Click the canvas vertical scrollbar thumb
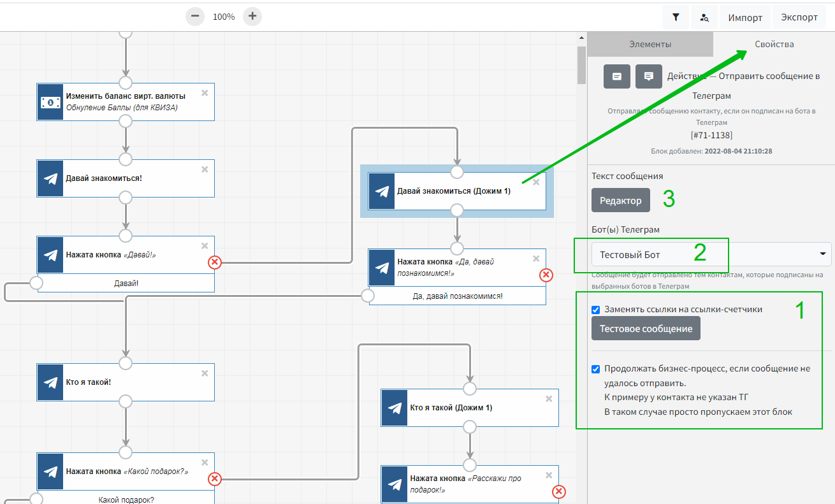This screenshot has width=835, height=504. (581, 65)
